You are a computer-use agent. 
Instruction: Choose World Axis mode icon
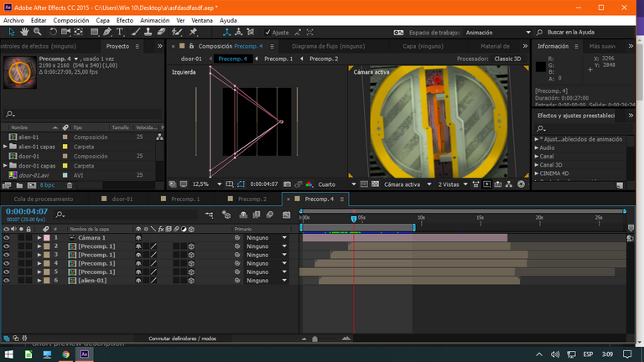pos(239,32)
